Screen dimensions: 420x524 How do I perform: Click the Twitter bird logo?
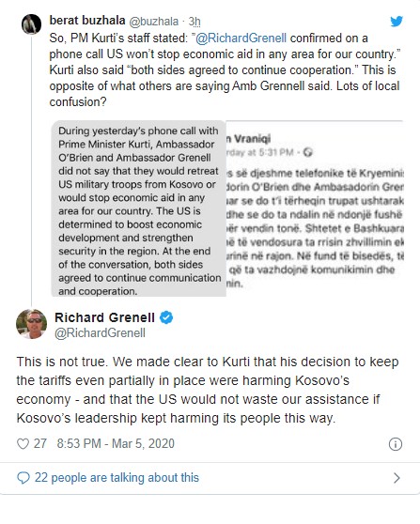[397, 22]
